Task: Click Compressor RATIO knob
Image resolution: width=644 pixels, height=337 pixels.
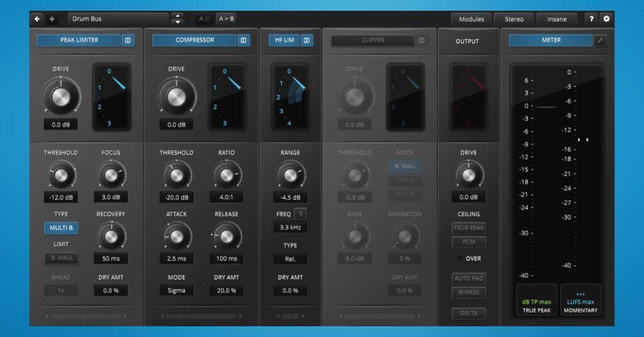Action: (226, 175)
